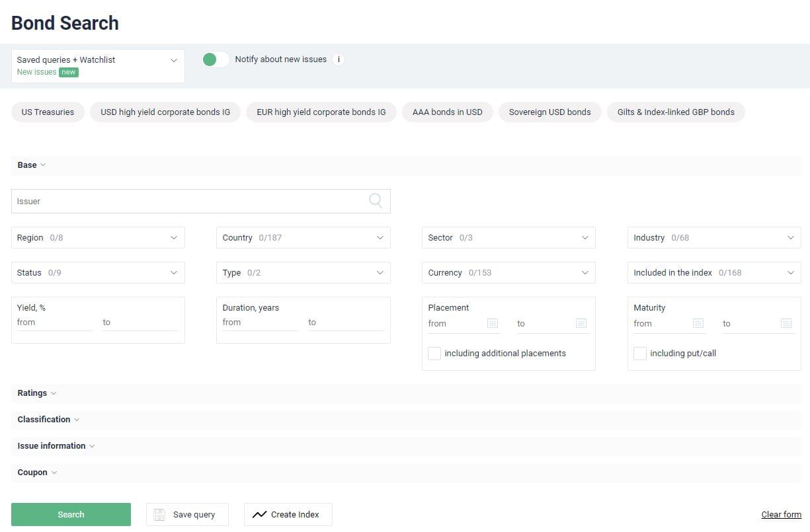The width and height of the screenshot is (810, 532).
Task: Click the info icon beside Notify about new issues
Action: (339, 59)
